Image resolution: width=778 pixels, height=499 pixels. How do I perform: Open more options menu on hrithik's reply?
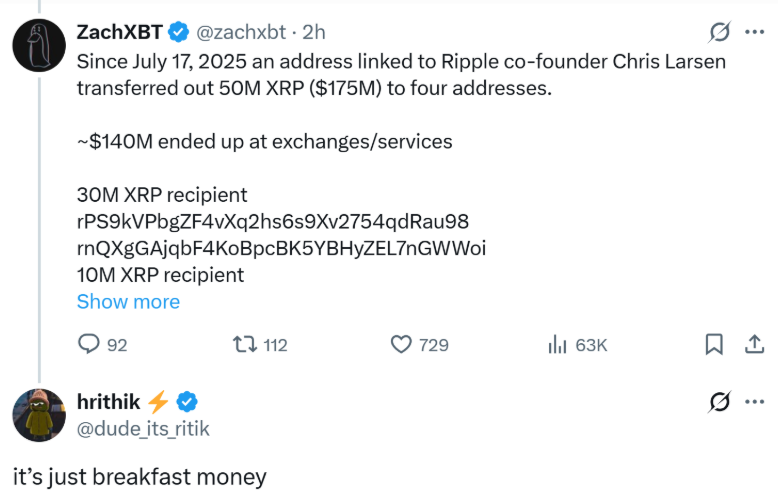coord(754,402)
